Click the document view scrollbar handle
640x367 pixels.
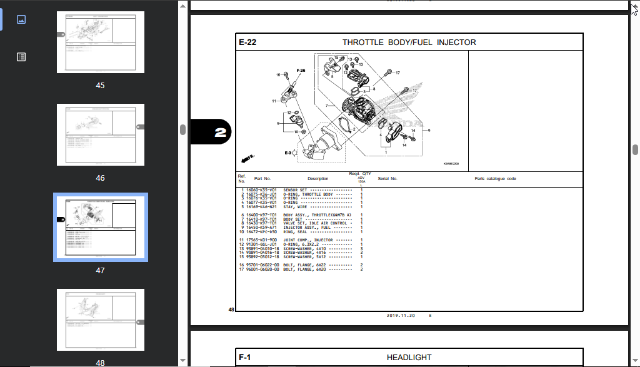pos(635,149)
